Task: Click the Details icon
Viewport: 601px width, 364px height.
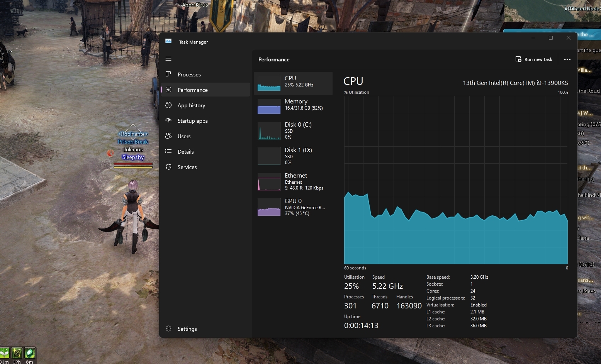Action: (x=168, y=151)
